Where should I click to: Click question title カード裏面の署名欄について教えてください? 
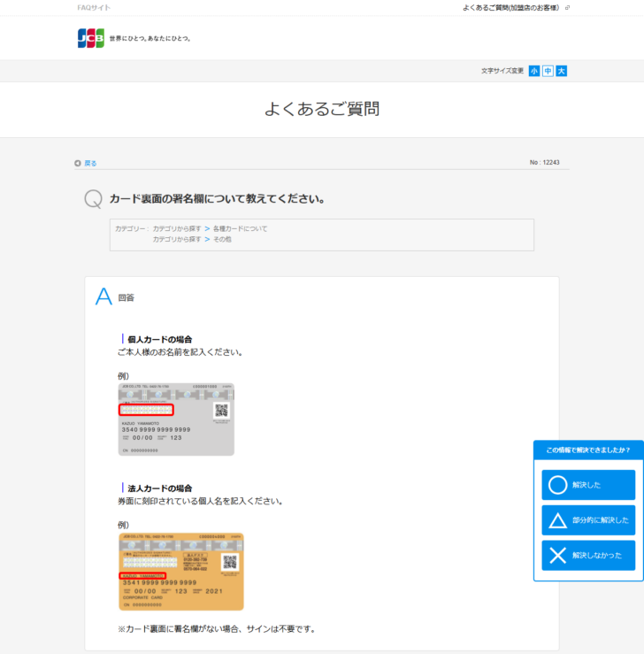[x=217, y=198]
